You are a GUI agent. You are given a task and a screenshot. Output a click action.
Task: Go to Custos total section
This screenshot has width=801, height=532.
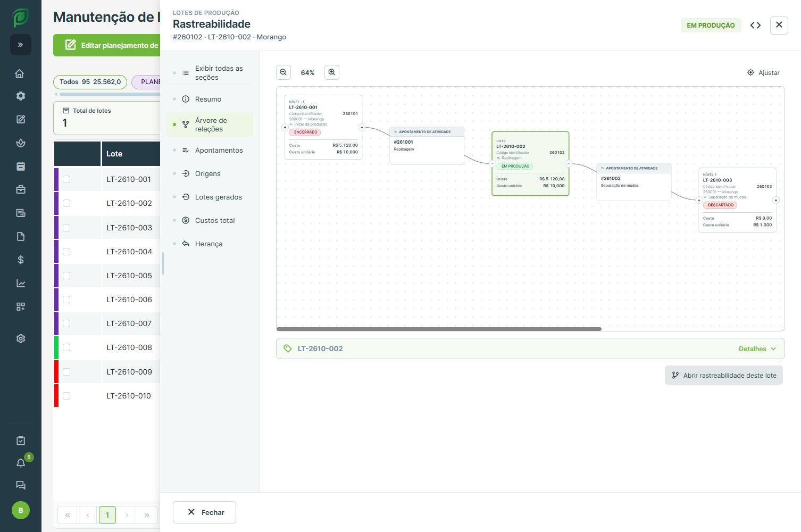210,220
